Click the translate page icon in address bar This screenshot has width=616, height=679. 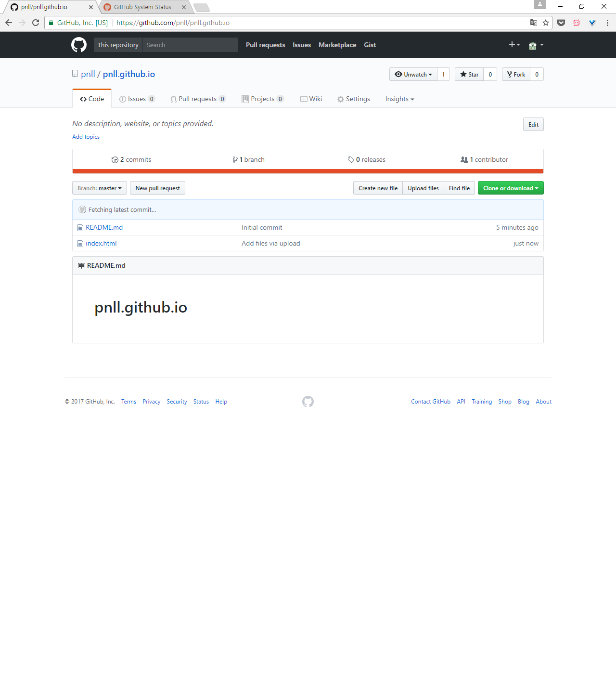click(x=534, y=23)
